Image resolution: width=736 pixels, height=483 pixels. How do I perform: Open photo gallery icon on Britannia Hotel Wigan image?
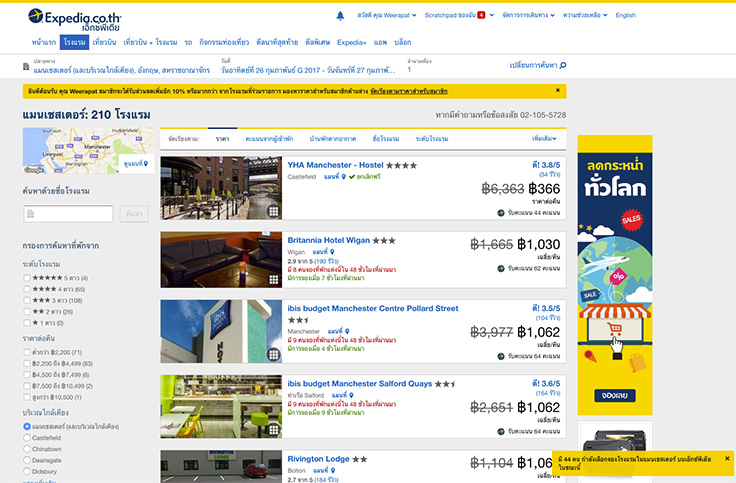tap(273, 280)
